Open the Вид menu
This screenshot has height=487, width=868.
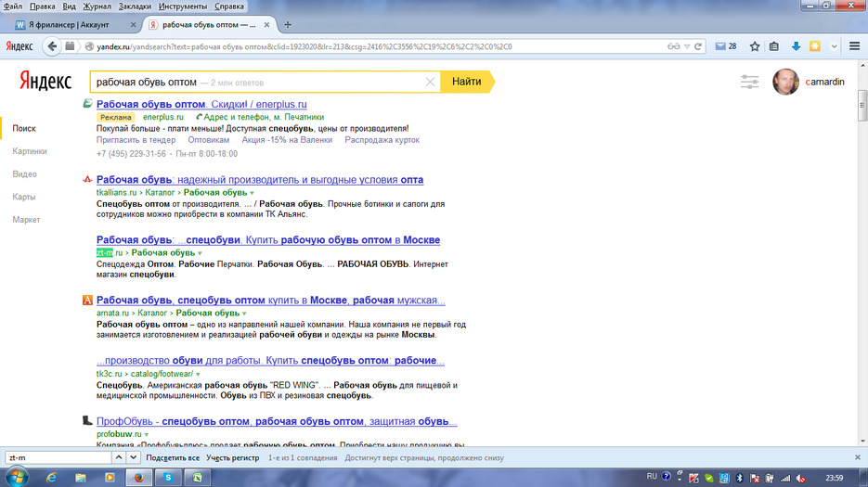point(70,6)
